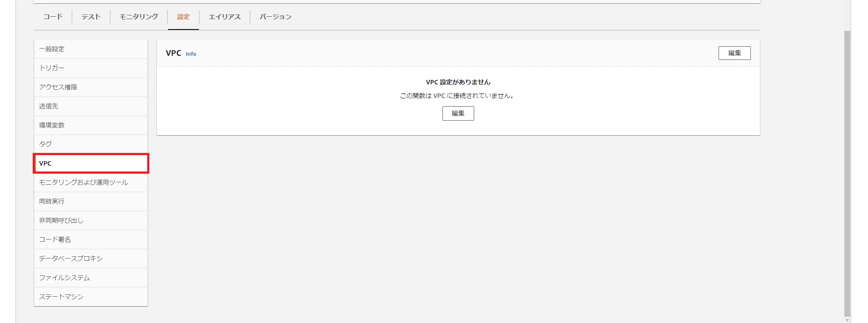Image resolution: width=868 pixels, height=323 pixels.
Task: Select ファイルシステム in the sidebar
Action: [x=91, y=278]
